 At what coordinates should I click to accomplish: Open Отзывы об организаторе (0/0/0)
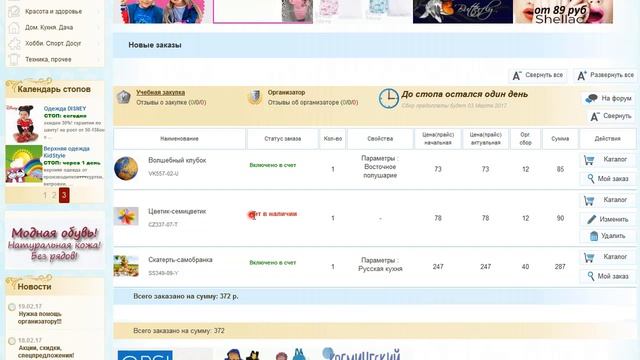pyautogui.click(x=313, y=102)
